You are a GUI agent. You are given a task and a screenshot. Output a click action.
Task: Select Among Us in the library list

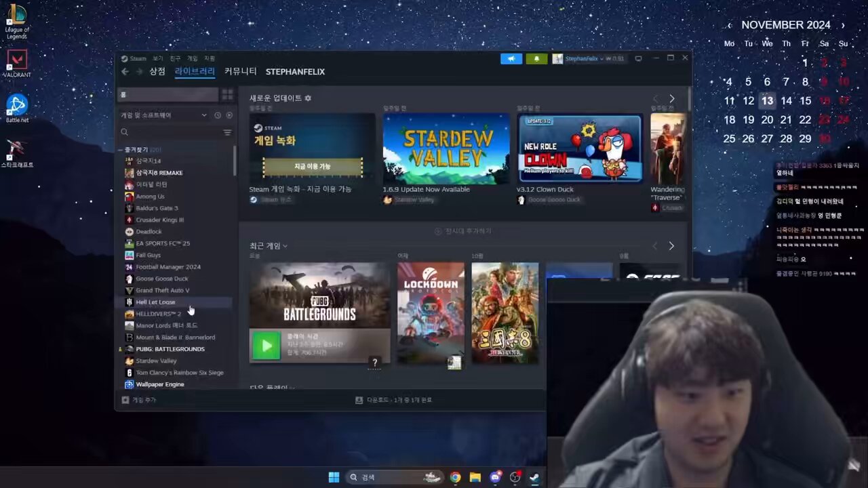(150, 197)
